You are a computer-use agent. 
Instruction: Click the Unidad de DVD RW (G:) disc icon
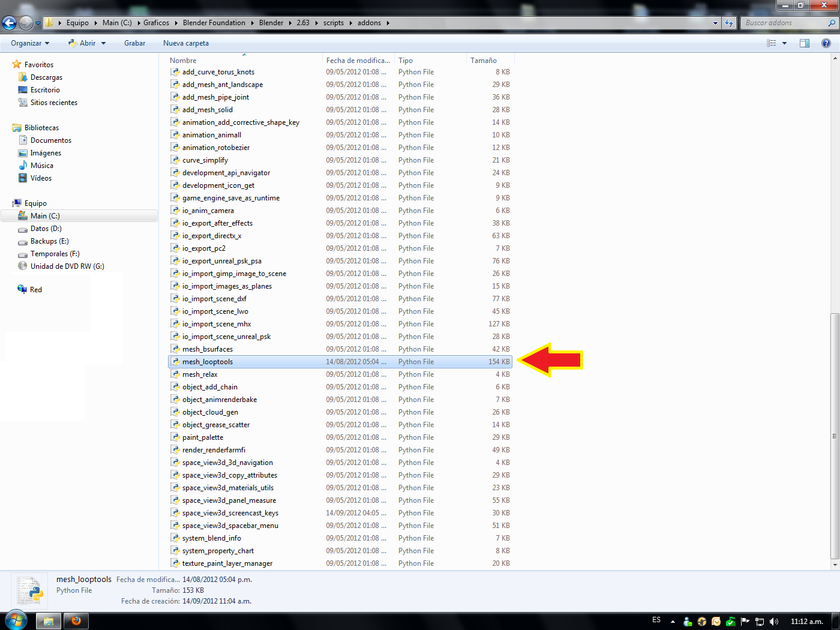(23, 266)
